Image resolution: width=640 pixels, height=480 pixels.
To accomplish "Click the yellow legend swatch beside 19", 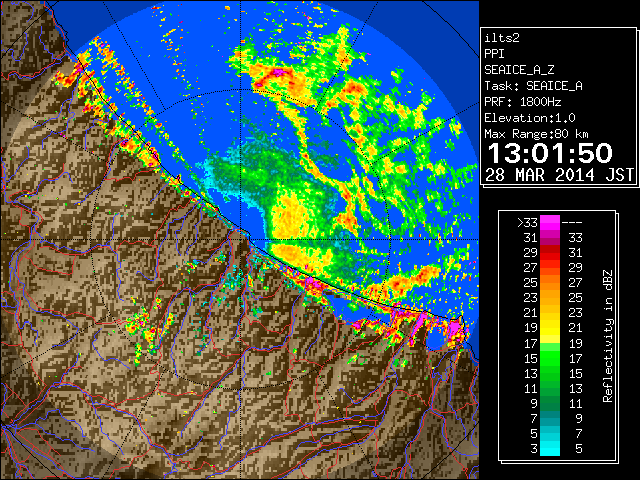I will tap(550, 328).
